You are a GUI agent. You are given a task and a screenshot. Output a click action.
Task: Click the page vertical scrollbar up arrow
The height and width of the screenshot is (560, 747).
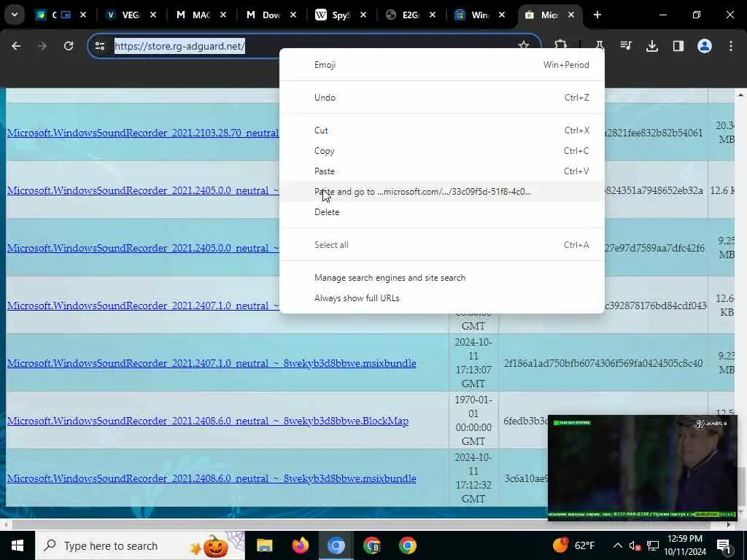741,96
